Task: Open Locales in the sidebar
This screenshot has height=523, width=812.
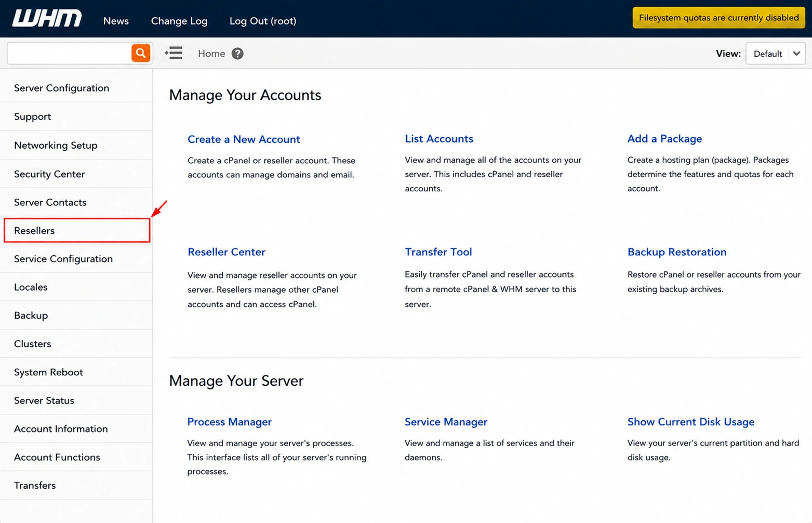Action: (76, 287)
